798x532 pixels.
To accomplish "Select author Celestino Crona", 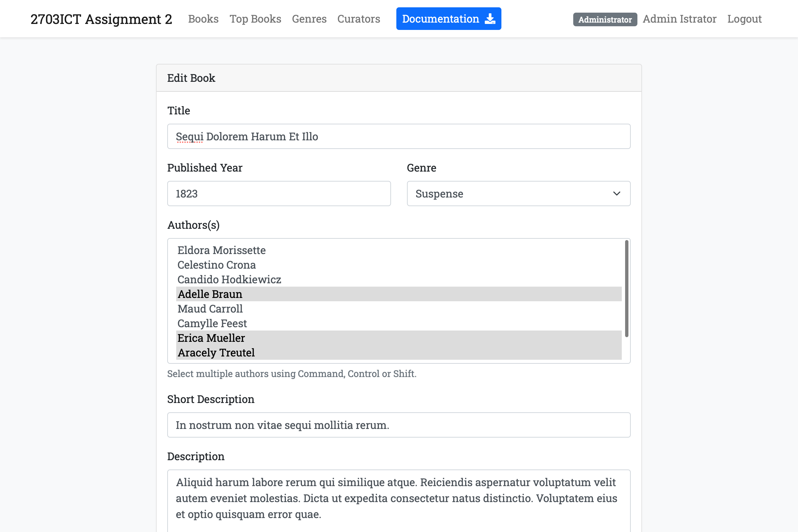I will 399,265.
